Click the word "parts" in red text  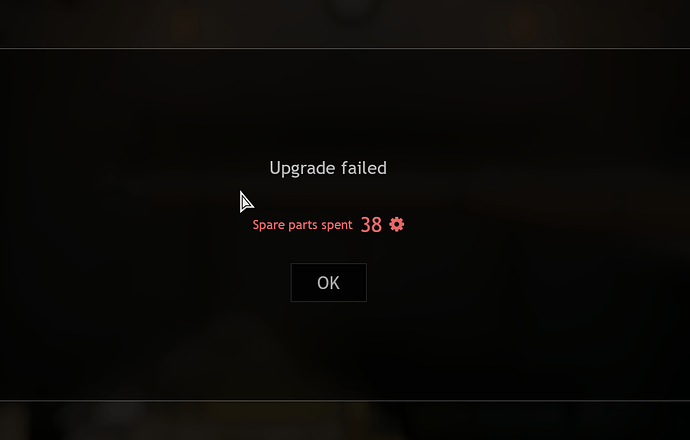coord(303,225)
